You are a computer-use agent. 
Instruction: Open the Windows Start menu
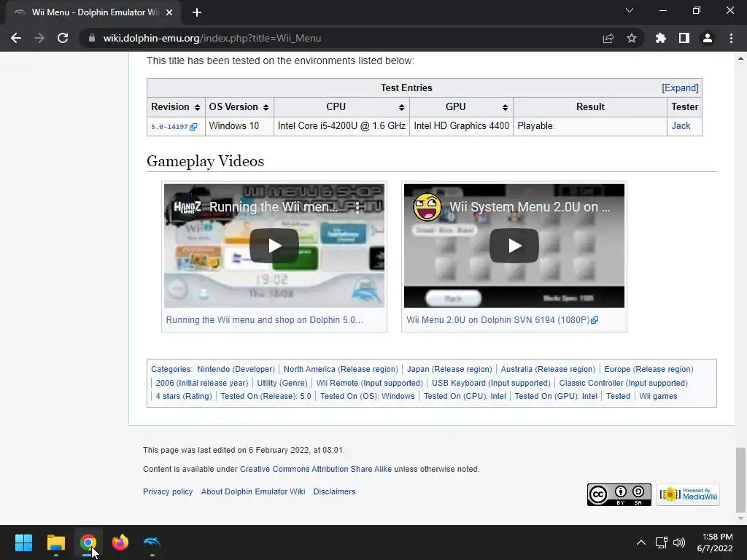23,542
